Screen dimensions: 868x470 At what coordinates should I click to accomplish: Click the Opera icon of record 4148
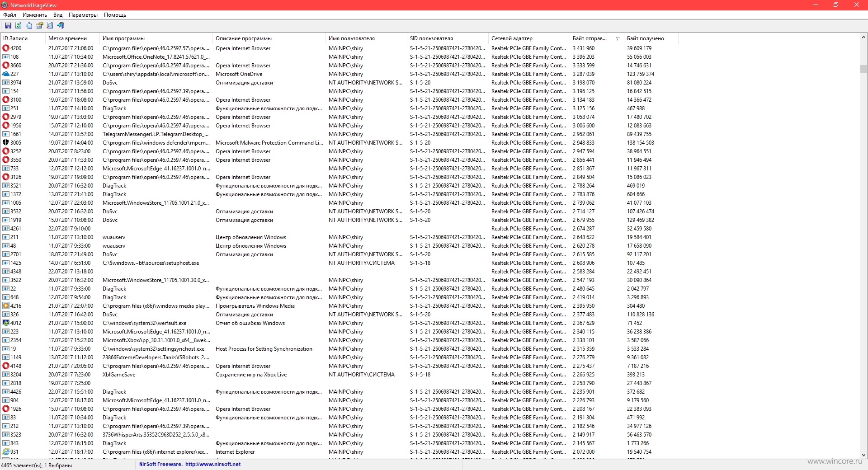(x=6, y=366)
